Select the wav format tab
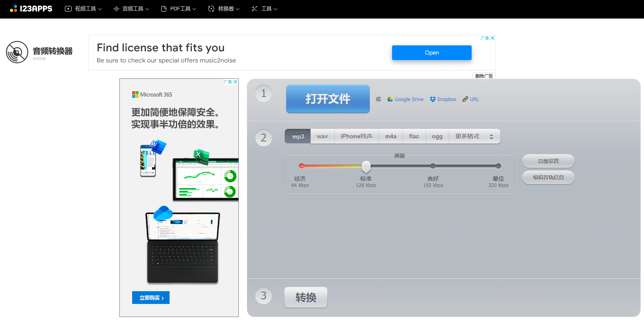The width and height of the screenshot is (644, 325). click(322, 136)
